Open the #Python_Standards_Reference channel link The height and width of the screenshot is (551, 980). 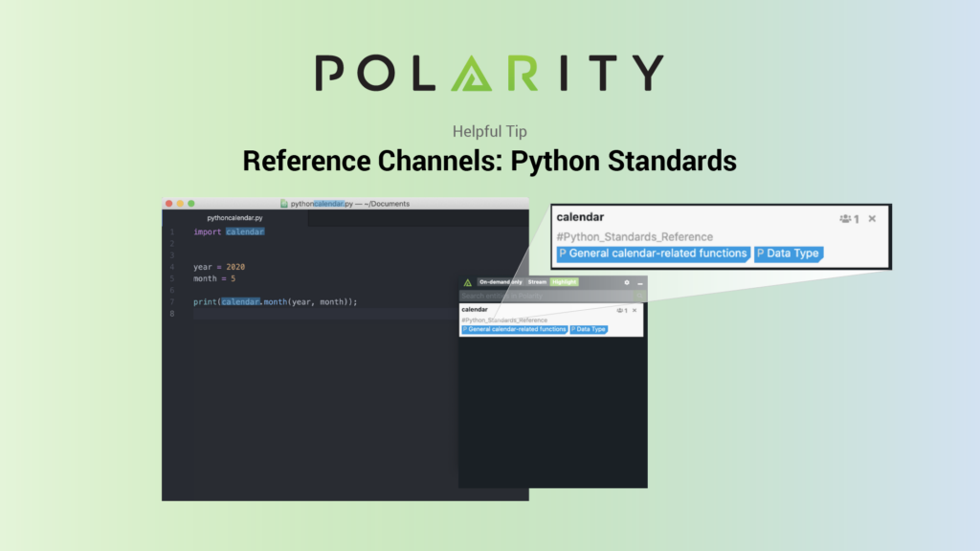point(635,236)
